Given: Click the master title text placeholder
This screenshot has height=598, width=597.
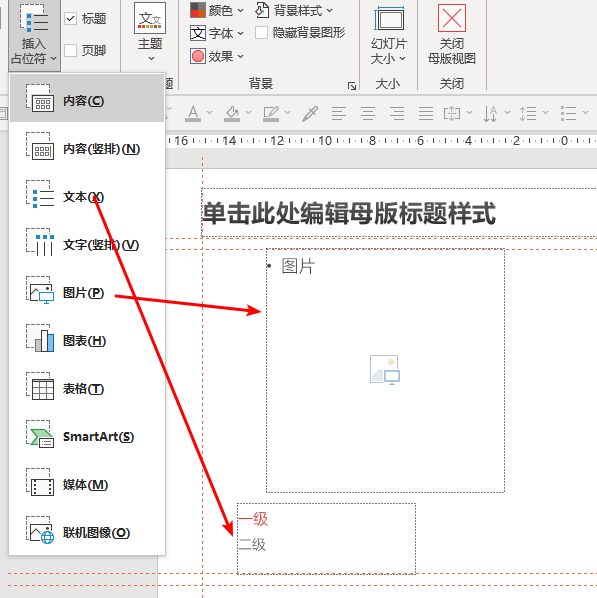Looking at the screenshot, I should point(399,213).
